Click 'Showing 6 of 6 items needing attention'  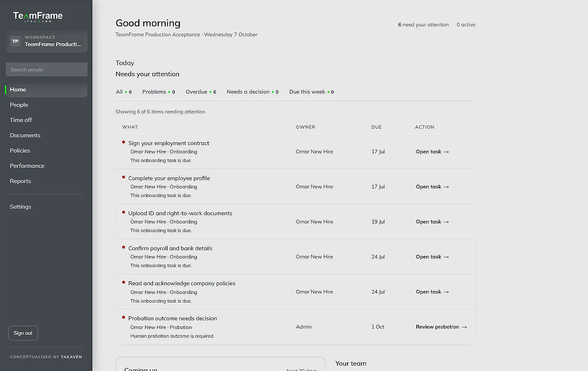(x=161, y=112)
